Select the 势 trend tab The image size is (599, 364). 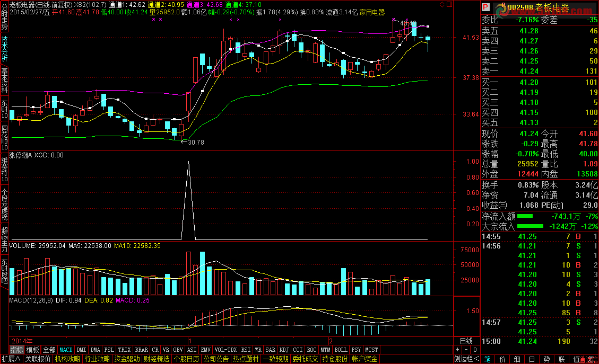(x=546, y=359)
